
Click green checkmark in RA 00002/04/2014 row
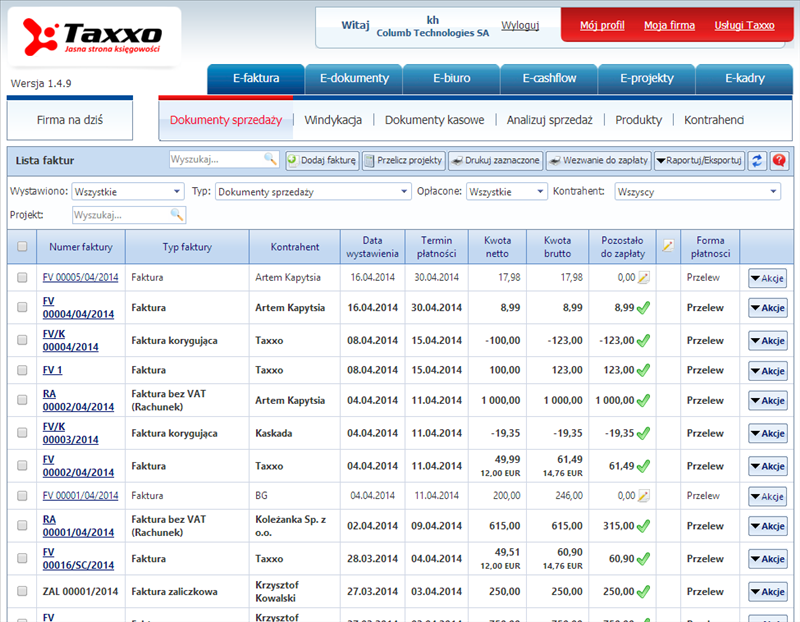643,401
